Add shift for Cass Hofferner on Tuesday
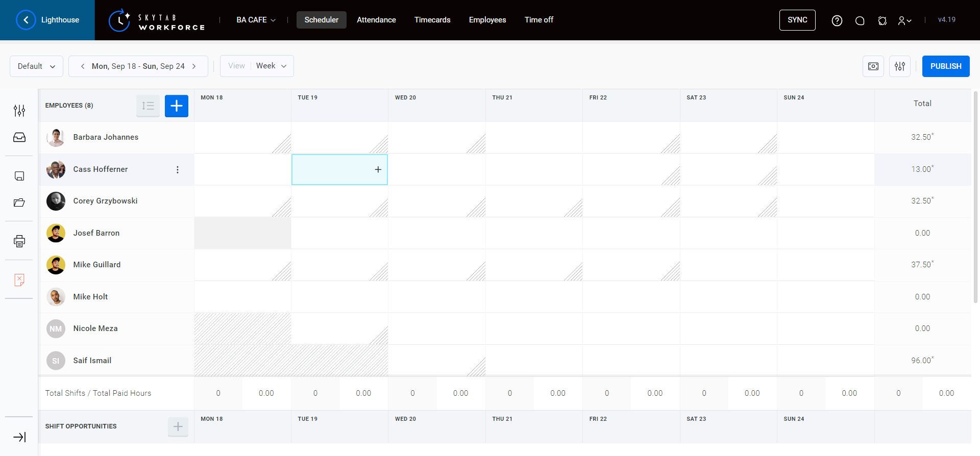The width and height of the screenshot is (980, 456). click(x=378, y=169)
